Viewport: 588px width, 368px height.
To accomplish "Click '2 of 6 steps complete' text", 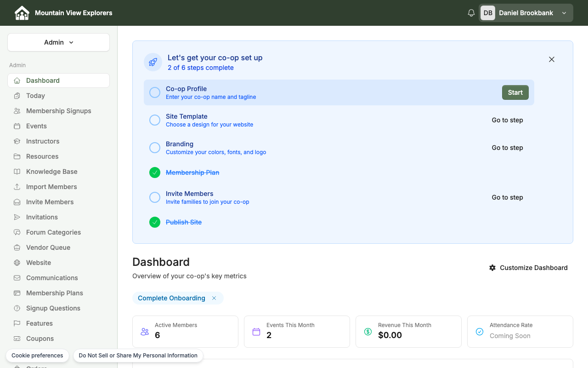I will click(x=201, y=68).
